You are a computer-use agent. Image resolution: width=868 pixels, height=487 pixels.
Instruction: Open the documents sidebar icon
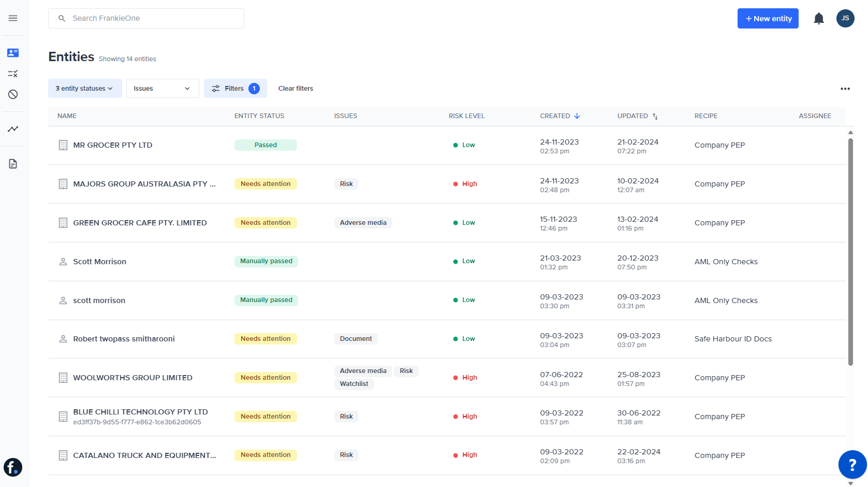[12, 163]
